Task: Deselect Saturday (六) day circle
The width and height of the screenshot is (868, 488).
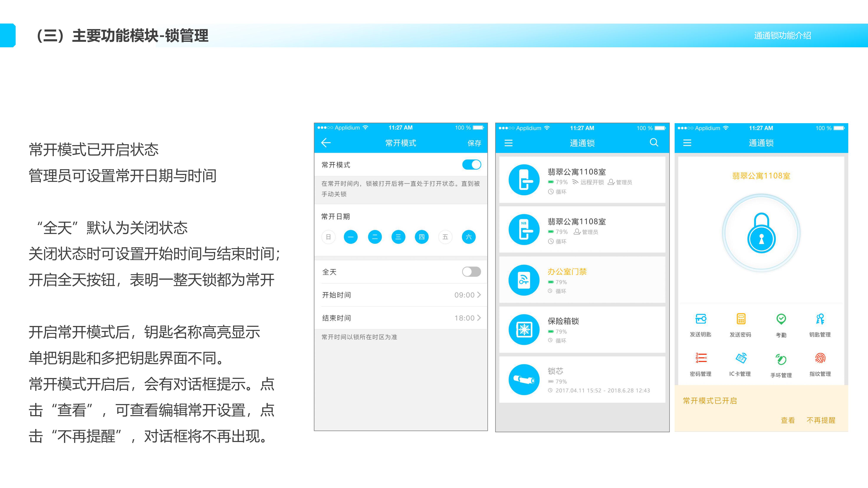Action: pyautogui.click(x=469, y=237)
